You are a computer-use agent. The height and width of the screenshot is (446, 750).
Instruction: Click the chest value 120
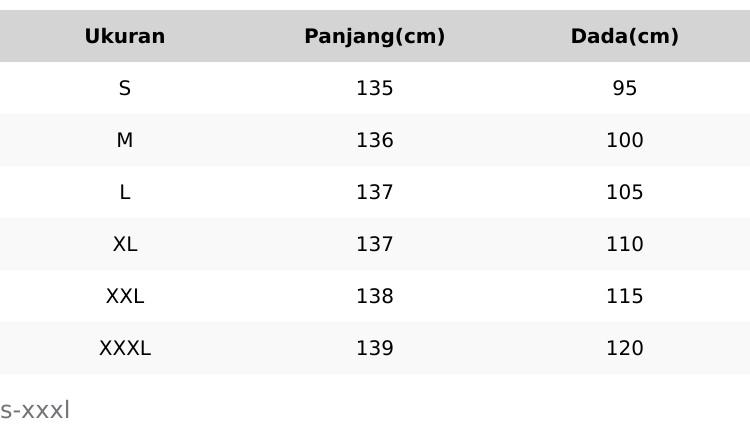click(625, 349)
